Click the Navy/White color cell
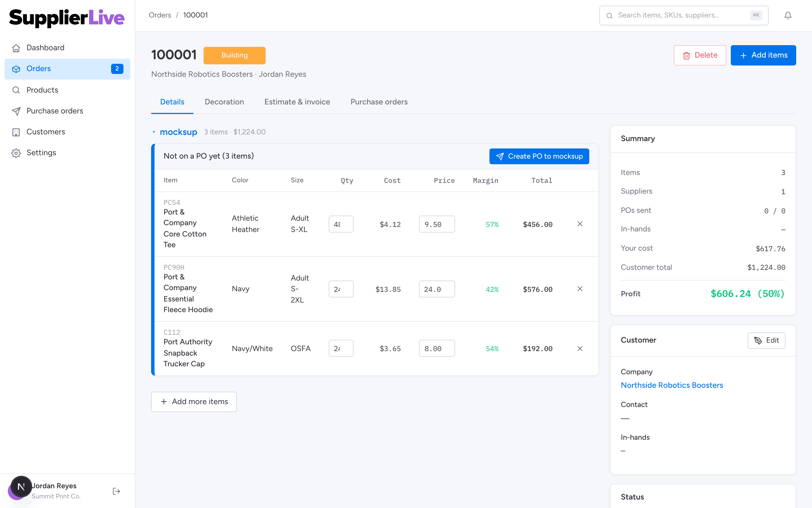This screenshot has width=812, height=508. (x=252, y=349)
